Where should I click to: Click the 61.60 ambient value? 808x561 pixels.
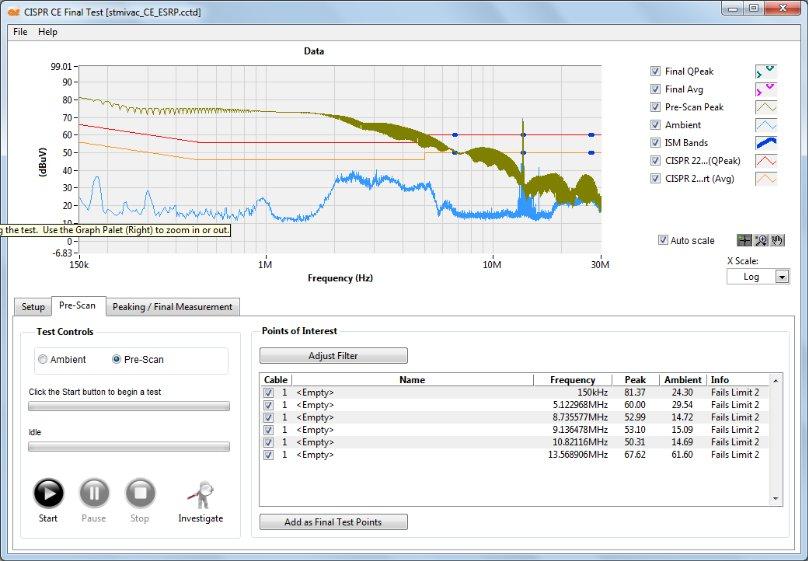pos(682,455)
